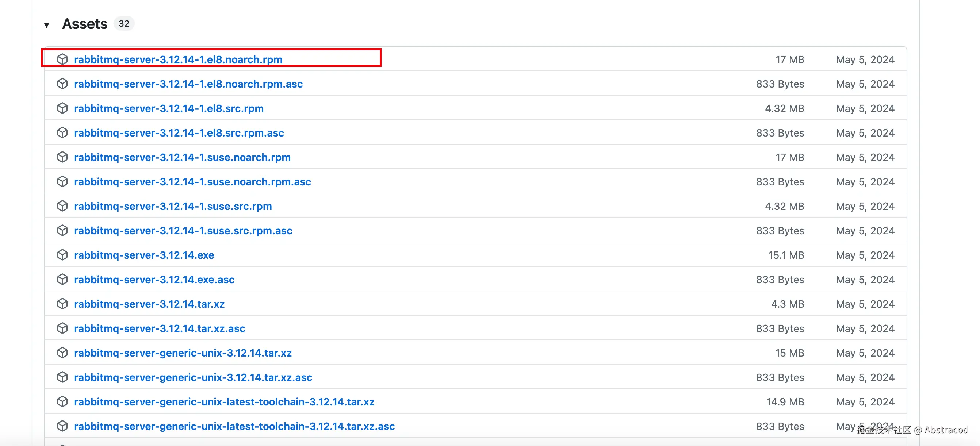Click the Assets heading
980x446 pixels.
pos(85,24)
